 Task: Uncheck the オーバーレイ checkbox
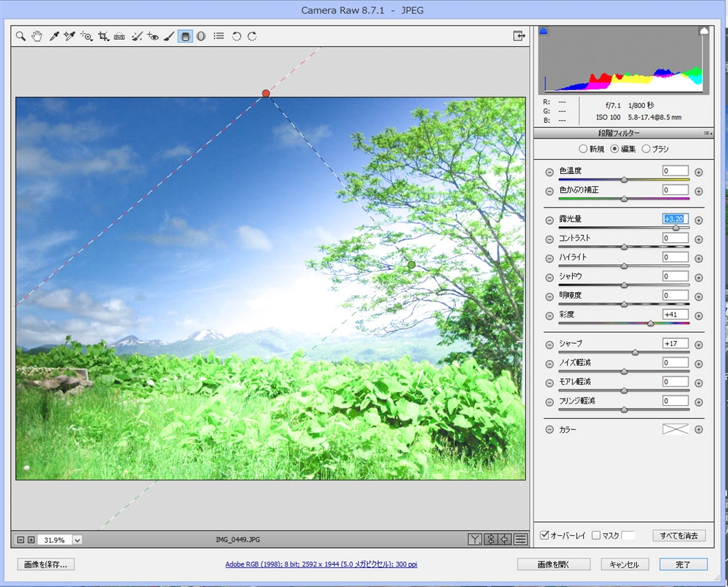tap(545, 535)
